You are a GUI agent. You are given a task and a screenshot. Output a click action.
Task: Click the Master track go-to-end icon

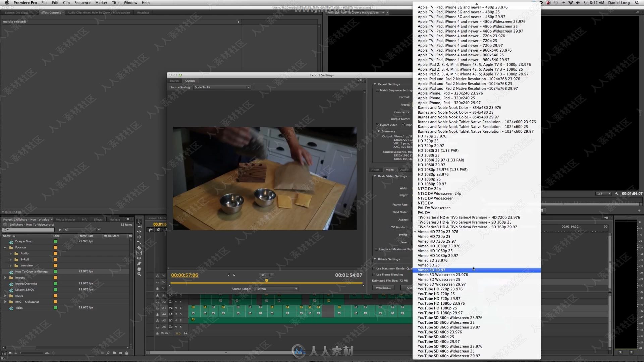185,333
